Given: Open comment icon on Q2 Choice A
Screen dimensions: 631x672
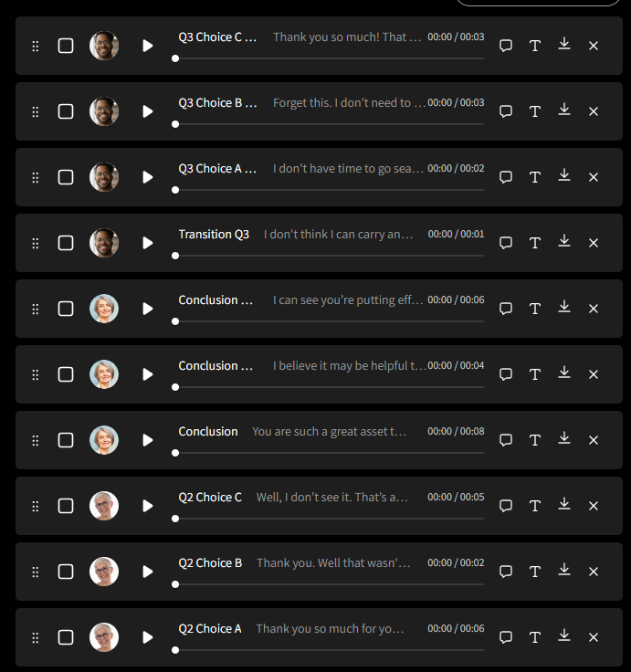Looking at the screenshot, I should tap(506, 637).
